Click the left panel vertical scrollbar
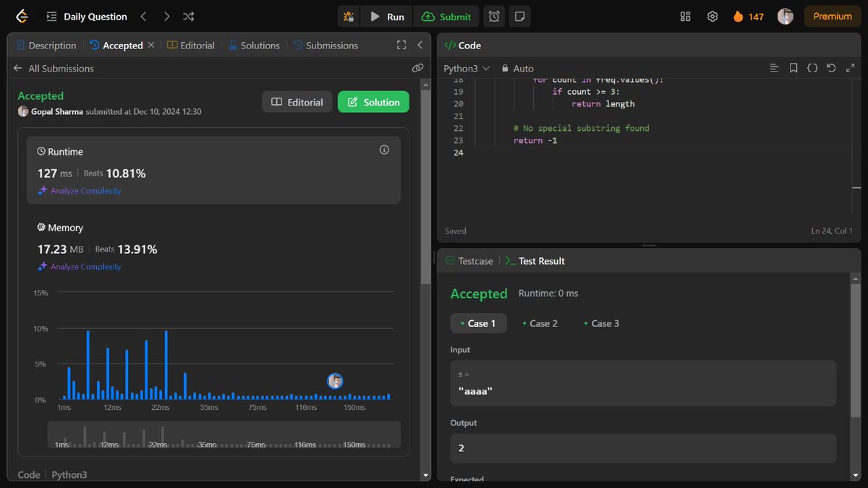Screen dimensions: 868x488 [x=425, y=188]
